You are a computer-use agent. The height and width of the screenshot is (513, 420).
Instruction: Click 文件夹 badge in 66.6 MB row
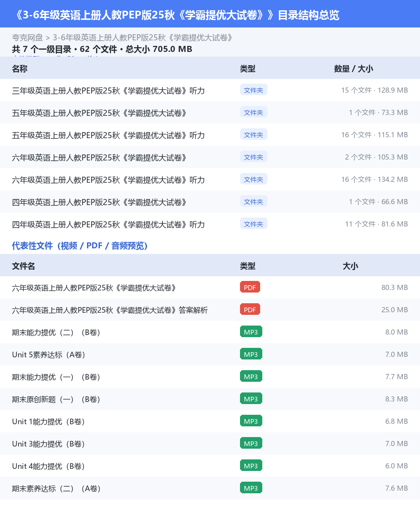tap(254, 202)
